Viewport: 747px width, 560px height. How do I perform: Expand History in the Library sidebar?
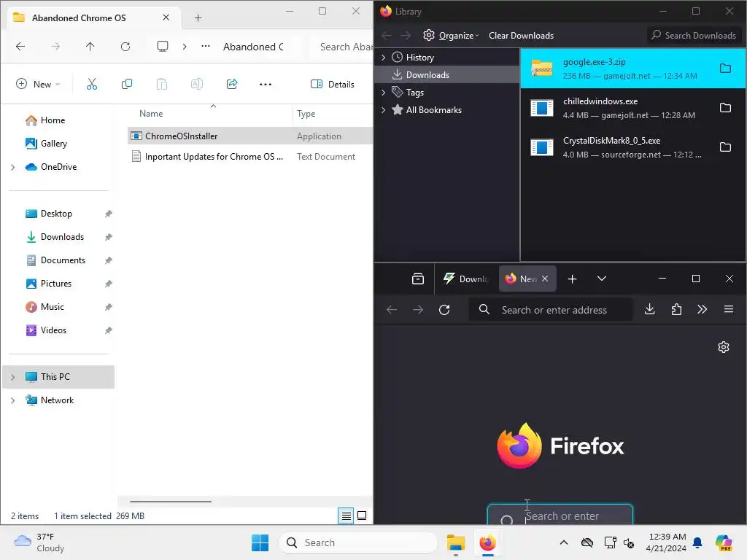click(x=384, y=57)
